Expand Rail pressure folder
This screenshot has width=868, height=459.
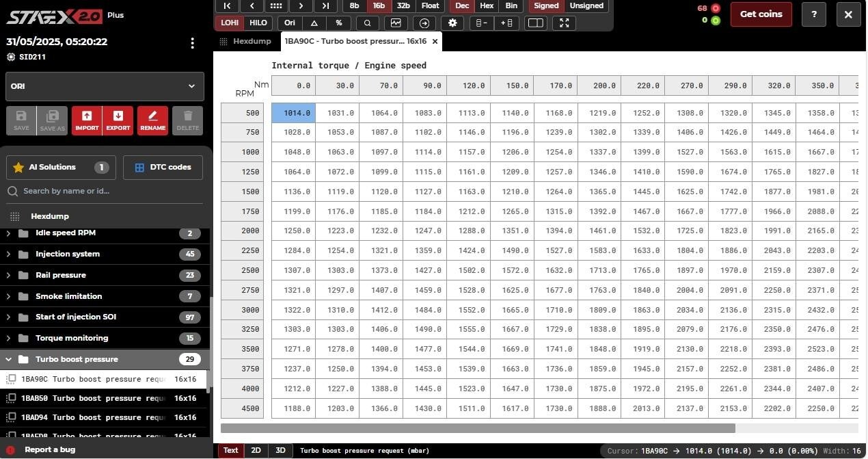pyautogui.click(x=9, y=276)
